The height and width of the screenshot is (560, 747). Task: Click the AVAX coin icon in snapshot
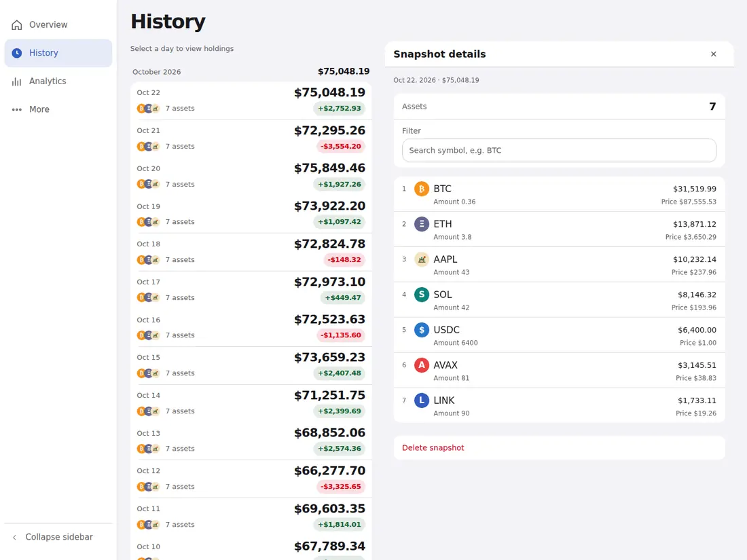coord(422,365)
